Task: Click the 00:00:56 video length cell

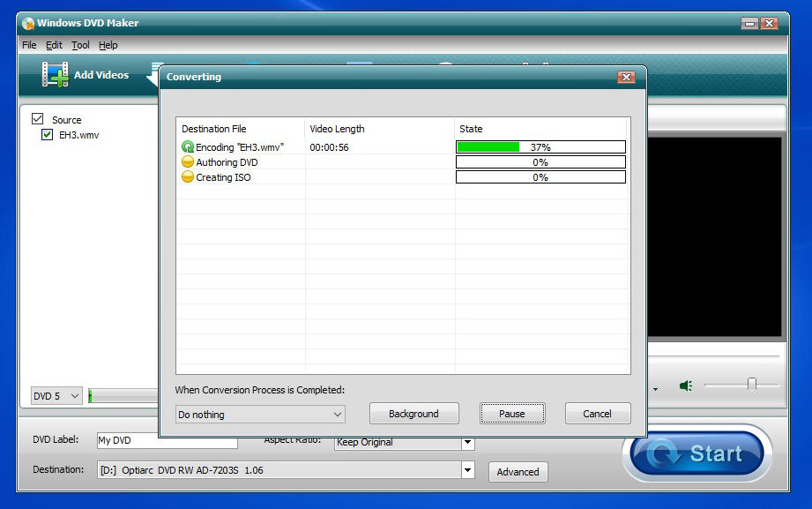Action: pyautogui.click(x=330, y=147)
